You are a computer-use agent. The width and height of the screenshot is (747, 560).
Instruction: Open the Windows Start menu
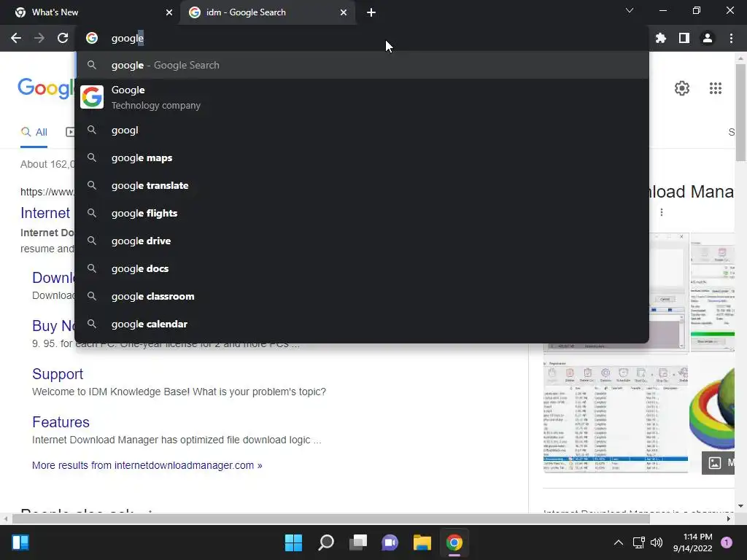pos(293,542)
